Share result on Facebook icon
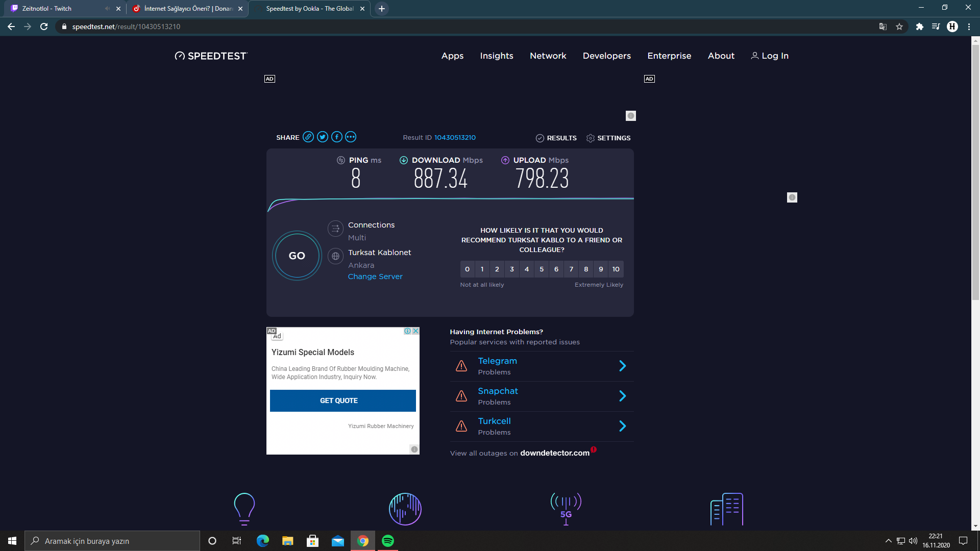The image size is (980, 551). coord(336,137)
